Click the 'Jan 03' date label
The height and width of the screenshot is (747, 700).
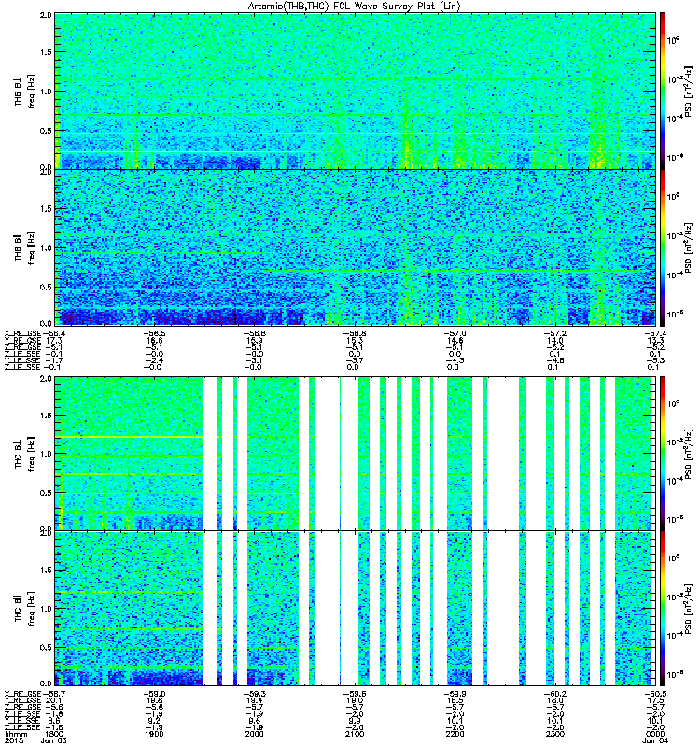[54, 740]
